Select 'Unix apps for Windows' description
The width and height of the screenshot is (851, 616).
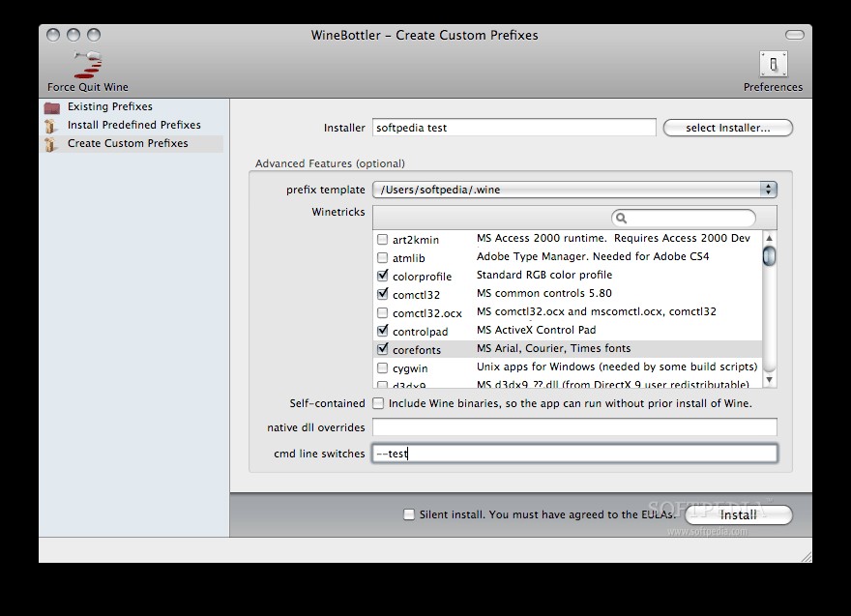(x=617, y=367)
